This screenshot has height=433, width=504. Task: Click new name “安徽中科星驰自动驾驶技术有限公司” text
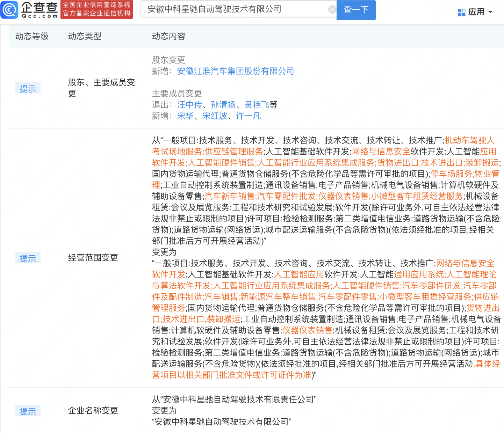222,422
